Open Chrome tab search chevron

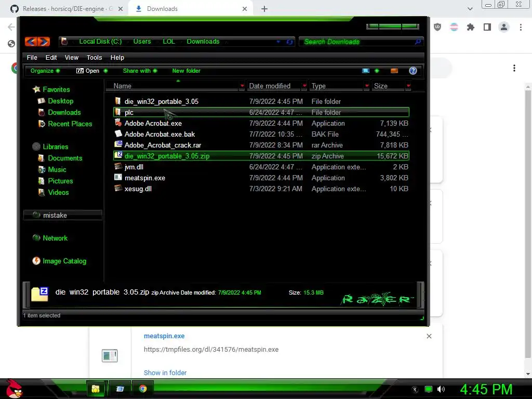coord(470,9)
